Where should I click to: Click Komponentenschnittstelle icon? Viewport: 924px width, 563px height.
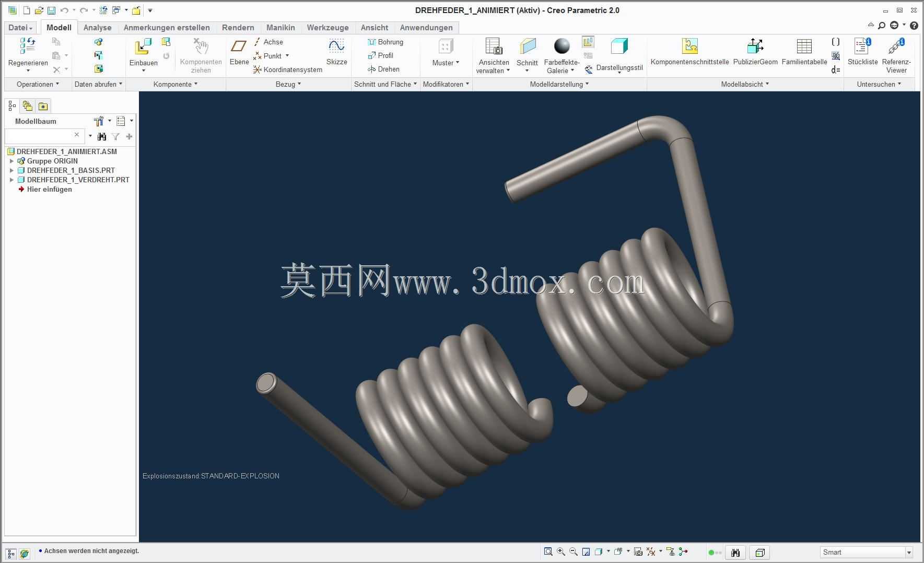(690, 46)
